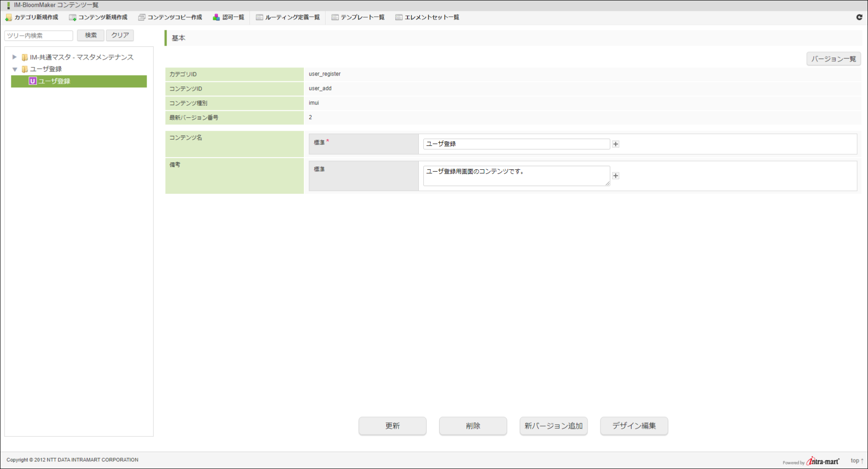Open エレメントセット一覧

click(x=427, y=17)
